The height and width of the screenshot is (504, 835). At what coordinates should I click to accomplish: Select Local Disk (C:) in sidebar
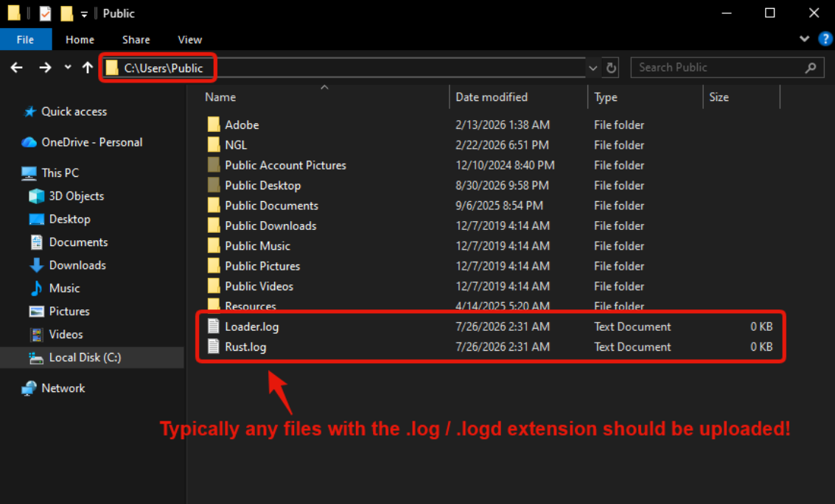click(85, 357)
